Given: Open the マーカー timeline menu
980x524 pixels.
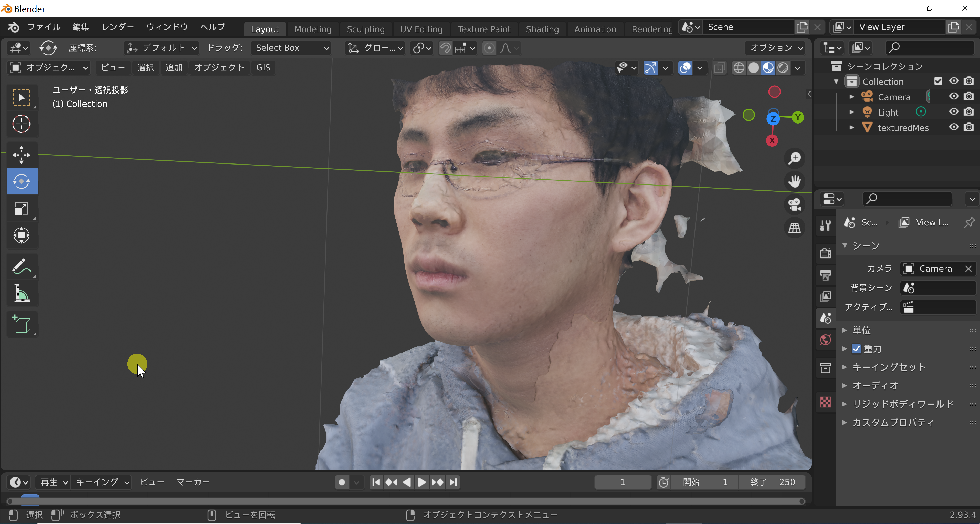Looking at the screenshot, I should pyautogui.click(x=193, y=482).
